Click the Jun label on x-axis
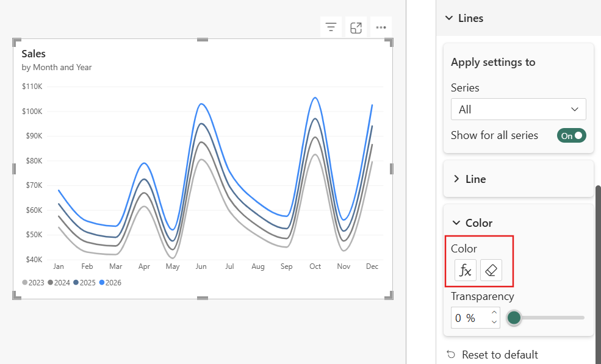Viewport: 601px width, 364px height. point(201,266)
